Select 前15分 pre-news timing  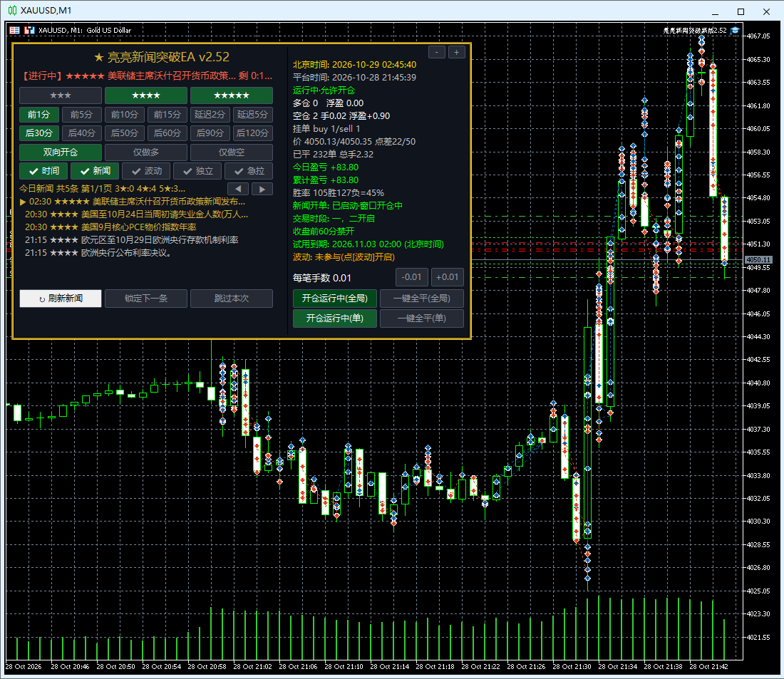click(x=167, y=115)
